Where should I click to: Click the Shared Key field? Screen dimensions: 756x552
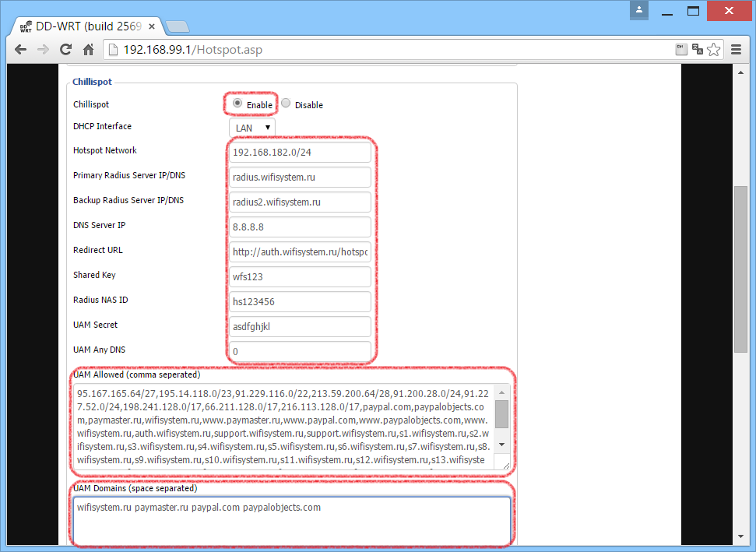click(300, 276)
